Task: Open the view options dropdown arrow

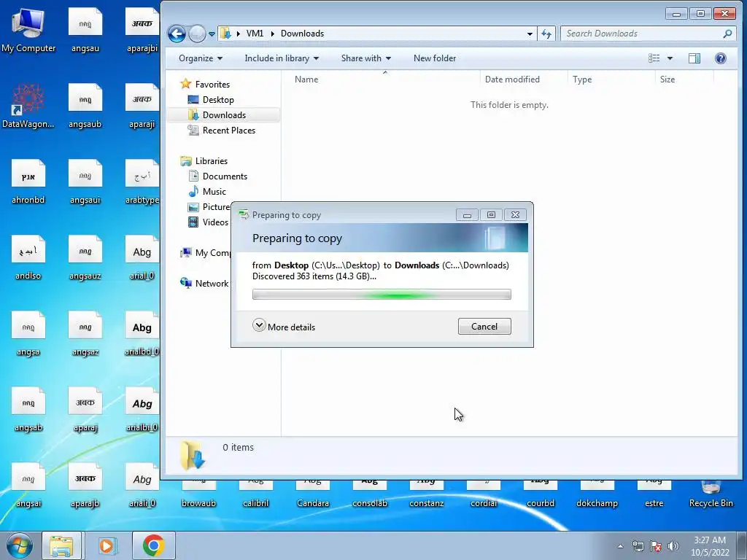Action: coord(670,58)
